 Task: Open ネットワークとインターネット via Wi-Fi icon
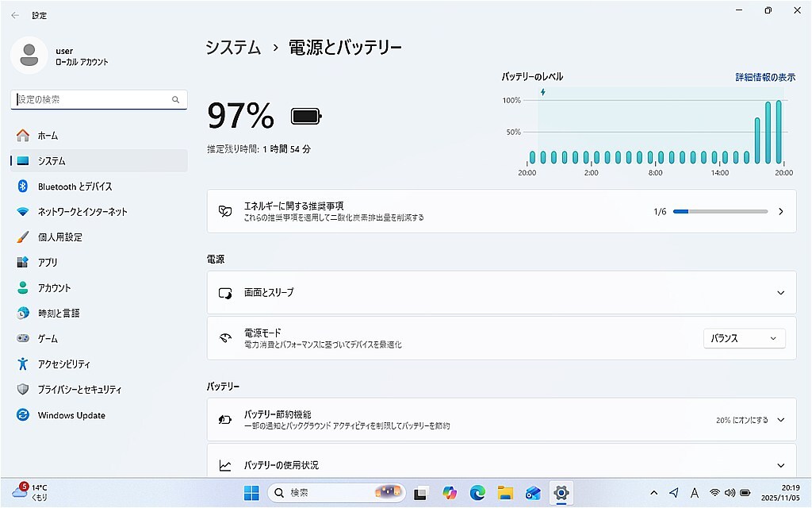coord(23,212)
